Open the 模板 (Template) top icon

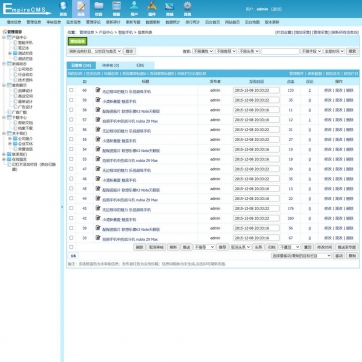[x=116, y=8]
